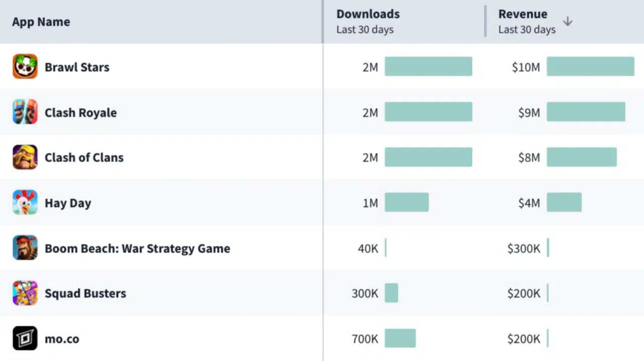
Task: Open the Clash of Clans app icon
Action: click(25, 157)
